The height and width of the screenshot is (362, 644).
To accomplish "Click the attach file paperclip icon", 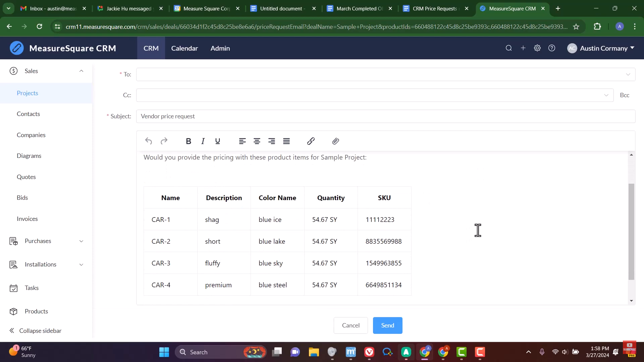I will [335, 141].
